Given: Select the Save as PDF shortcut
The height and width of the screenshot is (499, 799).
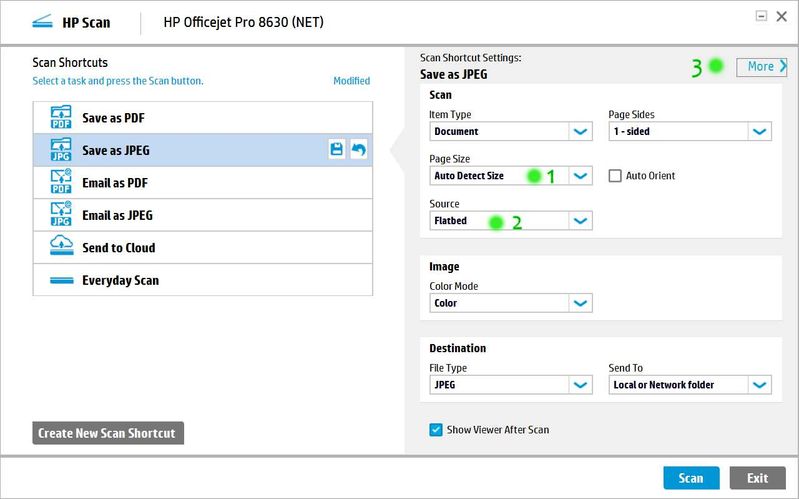Looking at the screenshot, I should 203,118.
